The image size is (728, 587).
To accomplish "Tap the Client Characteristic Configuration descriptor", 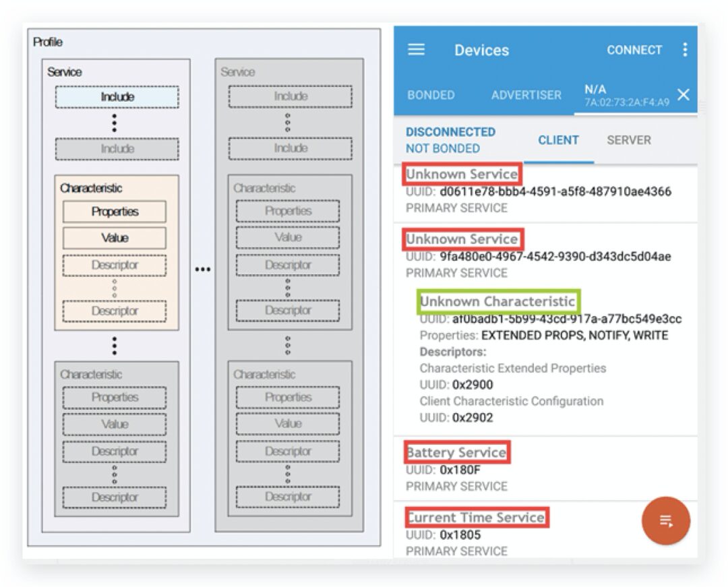I will (511, 401).
